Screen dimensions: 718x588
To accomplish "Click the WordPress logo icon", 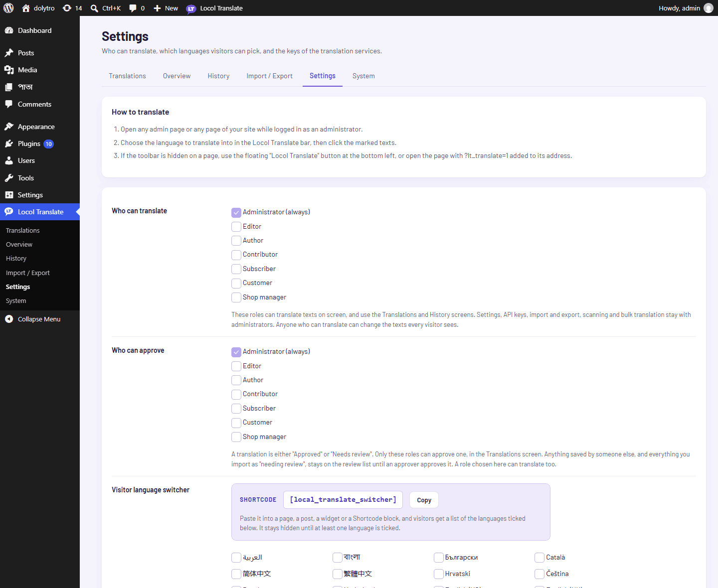I will (x=8, y=8).
